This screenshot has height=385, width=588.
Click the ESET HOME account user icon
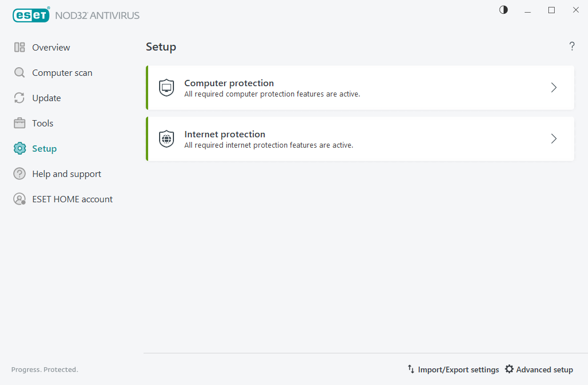20,199
